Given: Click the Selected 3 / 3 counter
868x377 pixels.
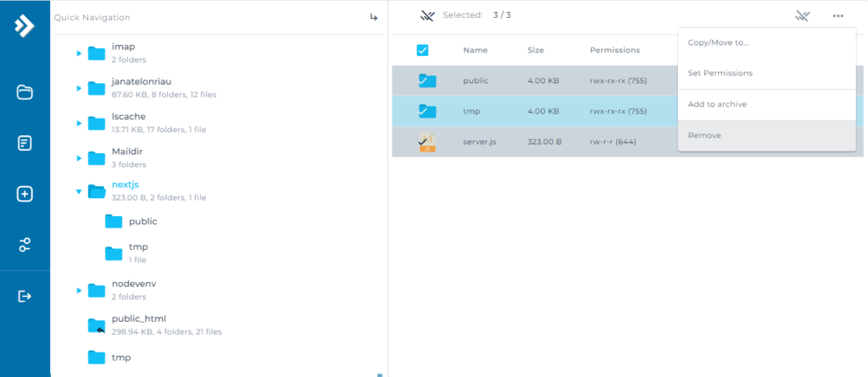Looking at the screenshot, I should coord(476,15).
